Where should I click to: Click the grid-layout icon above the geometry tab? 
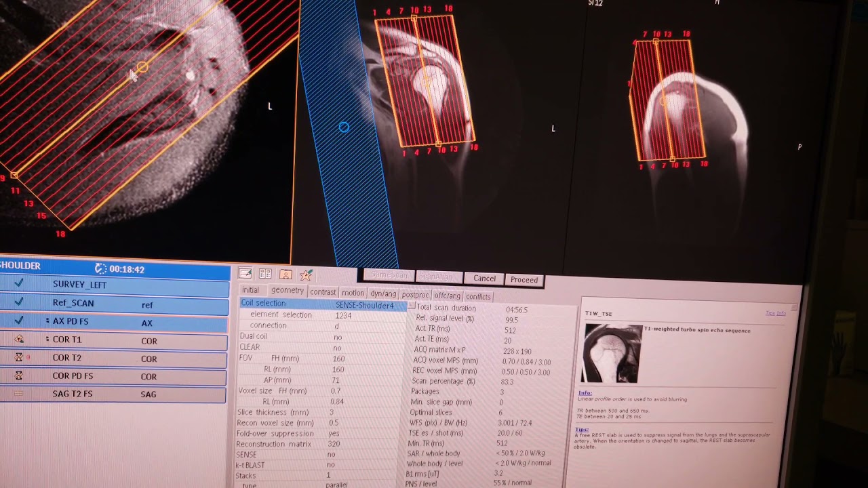click(x=265, y=274)
